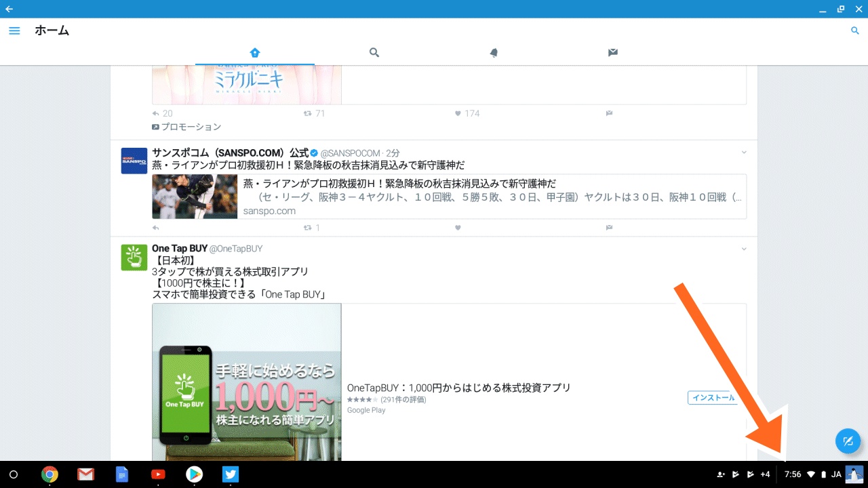Send SANSPO tweet via message icon

tap(609, 228)
